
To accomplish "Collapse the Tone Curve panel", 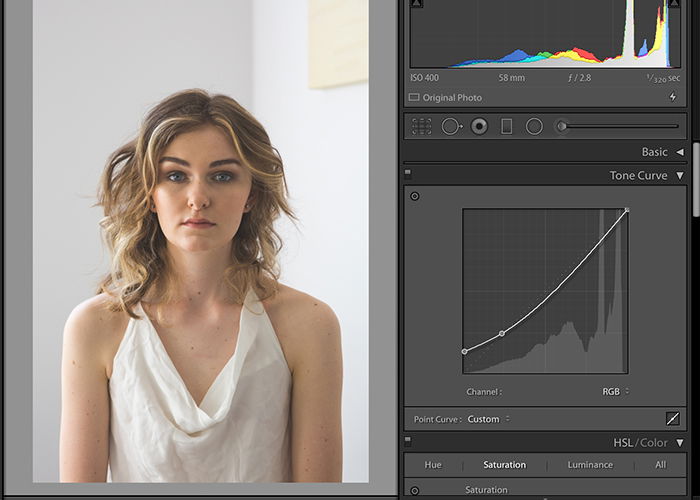I will 680,175.
